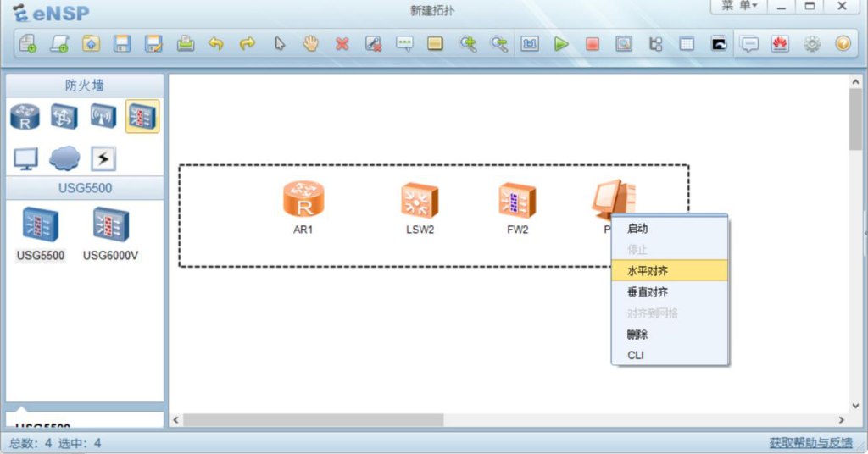Click the vertical scrollbar up arrow
The width and height of the screenshot is (868, 454).
click(856, 82)
